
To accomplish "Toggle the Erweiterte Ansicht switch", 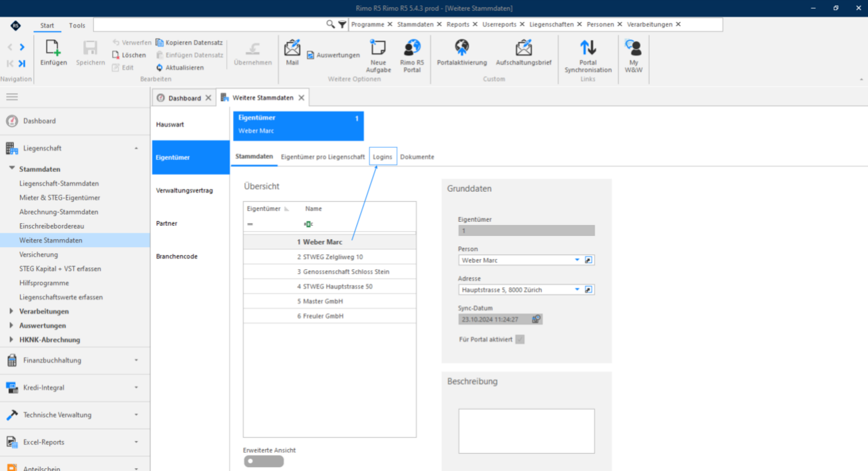I will (264, 461).
